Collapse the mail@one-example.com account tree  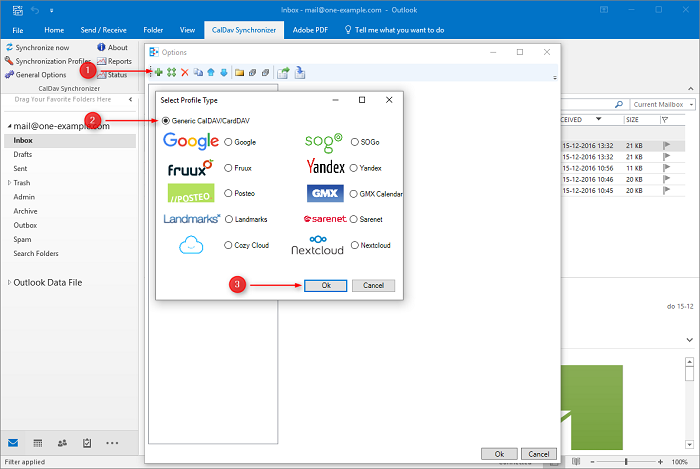8,127
